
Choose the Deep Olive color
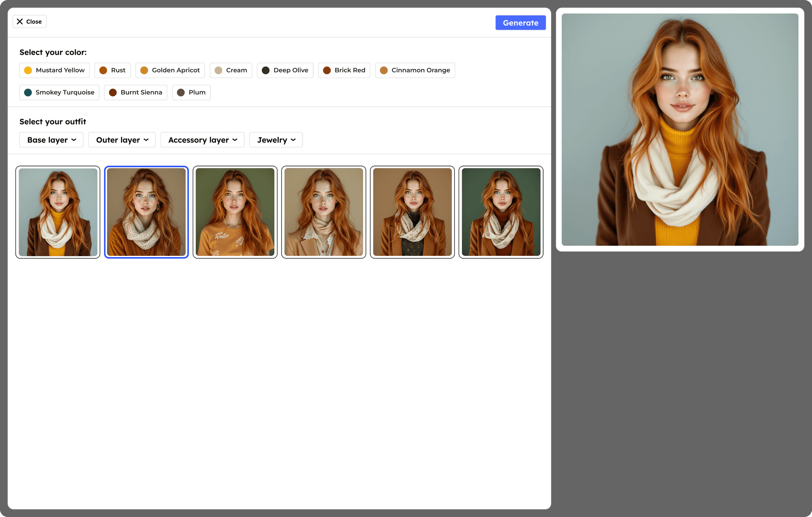[285, 70]
